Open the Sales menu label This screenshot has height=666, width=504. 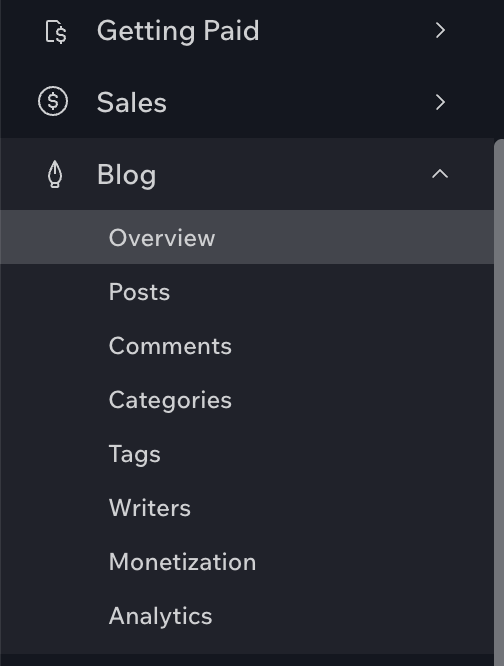tap(132, 103)
